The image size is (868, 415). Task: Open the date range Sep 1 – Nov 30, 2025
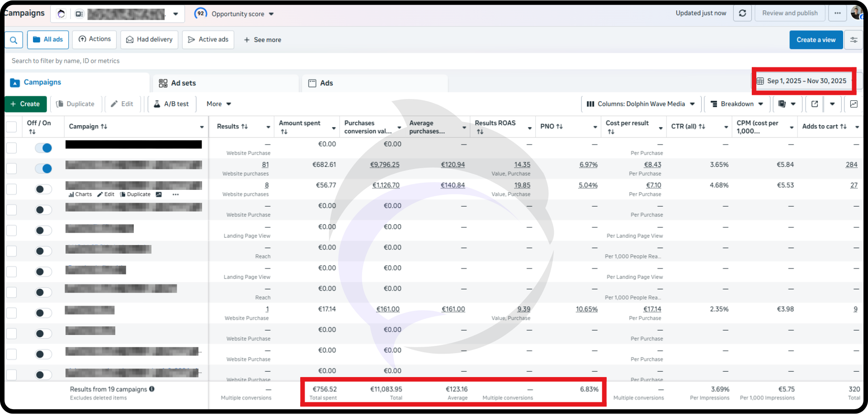[804, 81]
